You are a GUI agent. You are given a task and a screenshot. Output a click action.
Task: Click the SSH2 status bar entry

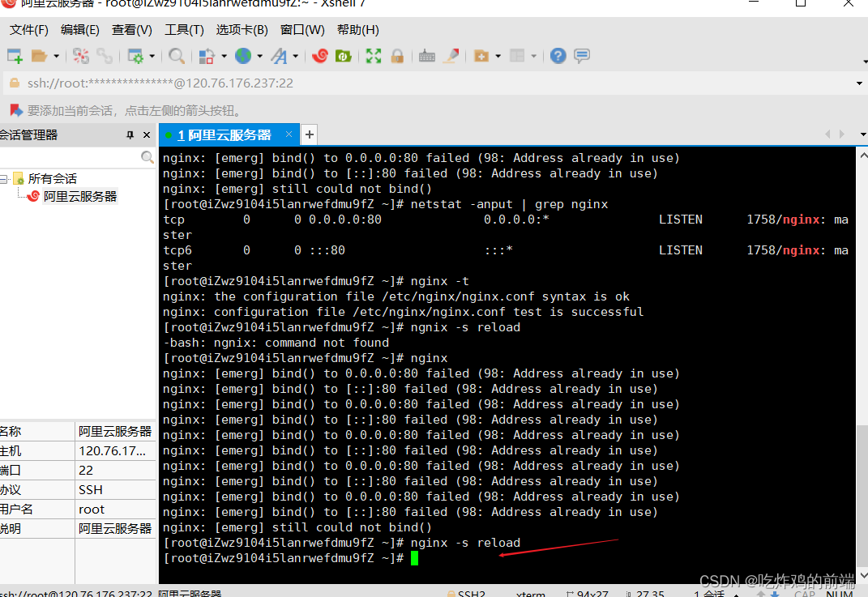tap(467, 594)
